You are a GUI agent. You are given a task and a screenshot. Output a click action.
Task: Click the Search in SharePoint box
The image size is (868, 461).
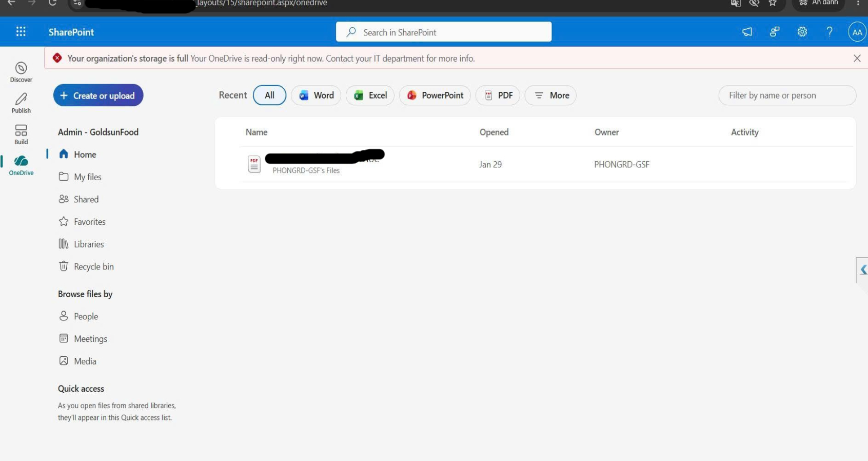click(x=444, y=32)
